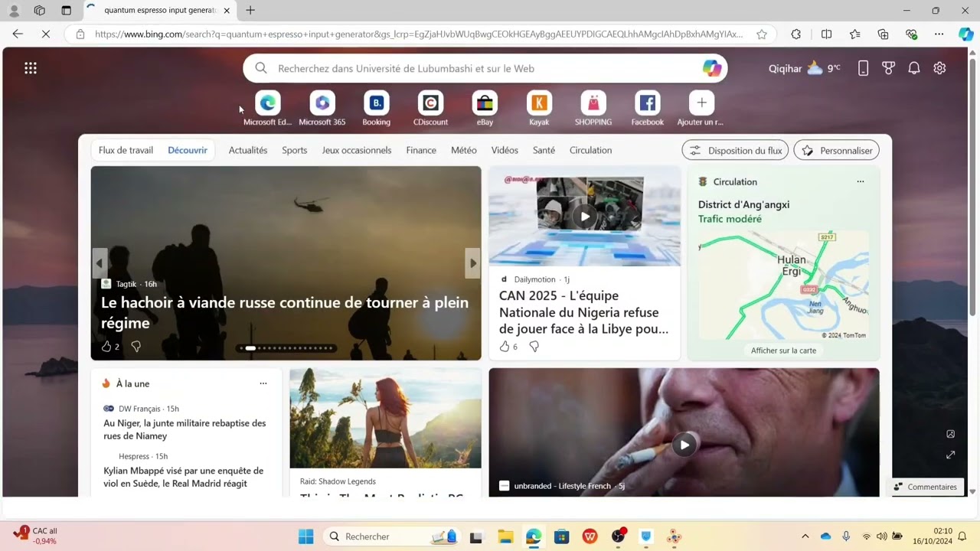Open the notifications bell on the page
Image resolution: width=980 pixels, height=551 pixels.
click(914, 68)
